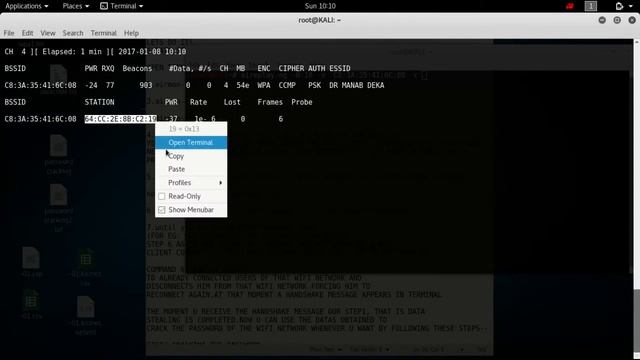
Task: Expand the Profiles submenu
Action: click(x=191, y=182)
